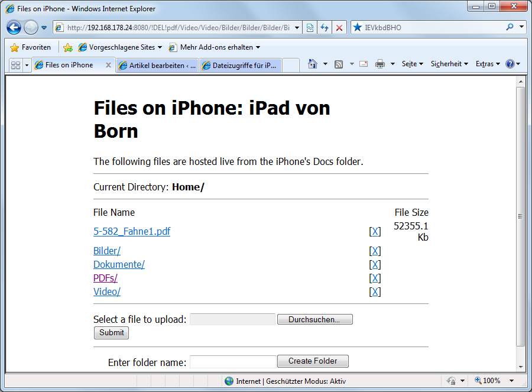Delete the PDFs/ folder with [X]
Image resolution: width=532 pixels, height=392 pixels.
[375, 278]
